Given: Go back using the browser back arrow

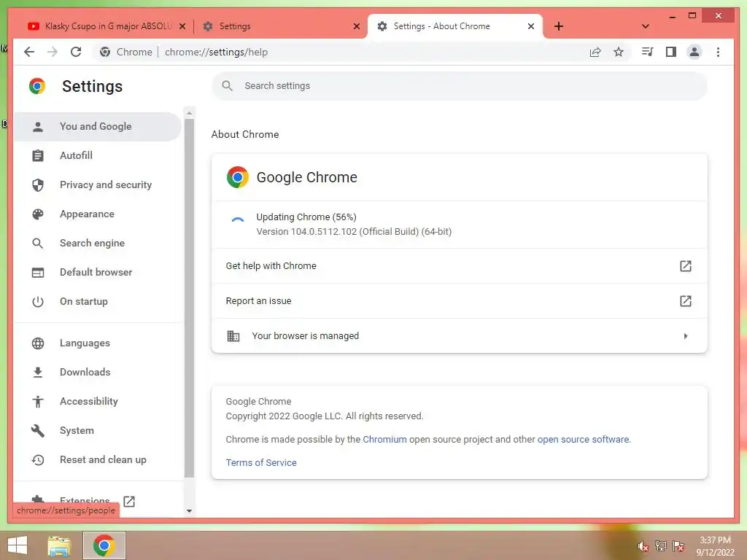Looking at the screenshot, I should pos(29,52).
